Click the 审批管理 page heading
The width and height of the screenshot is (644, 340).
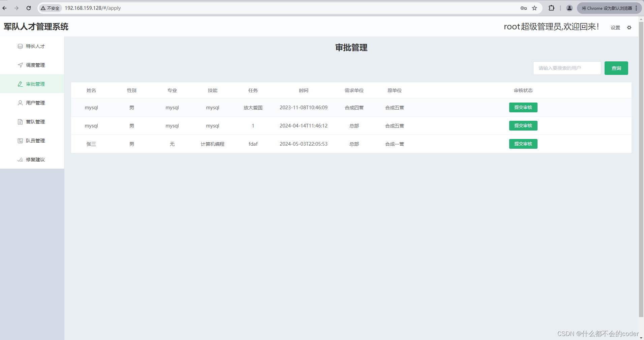[x=351, y=48]
